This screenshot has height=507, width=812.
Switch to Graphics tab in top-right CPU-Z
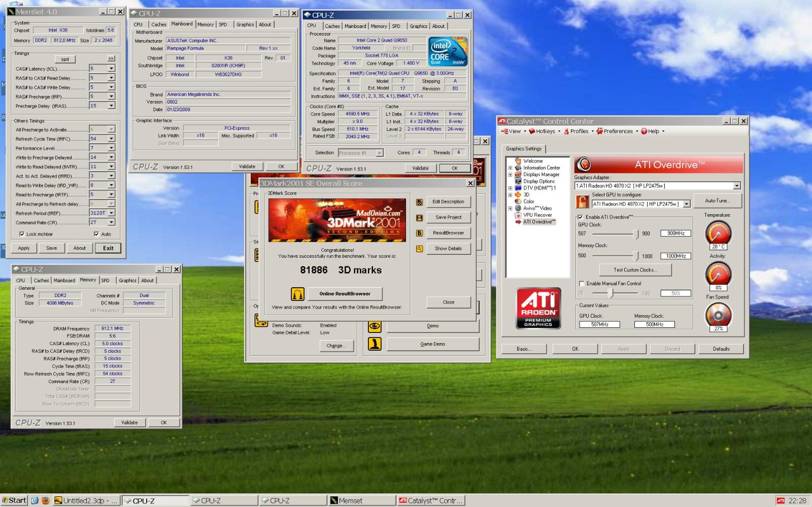(x=418, y=26)
